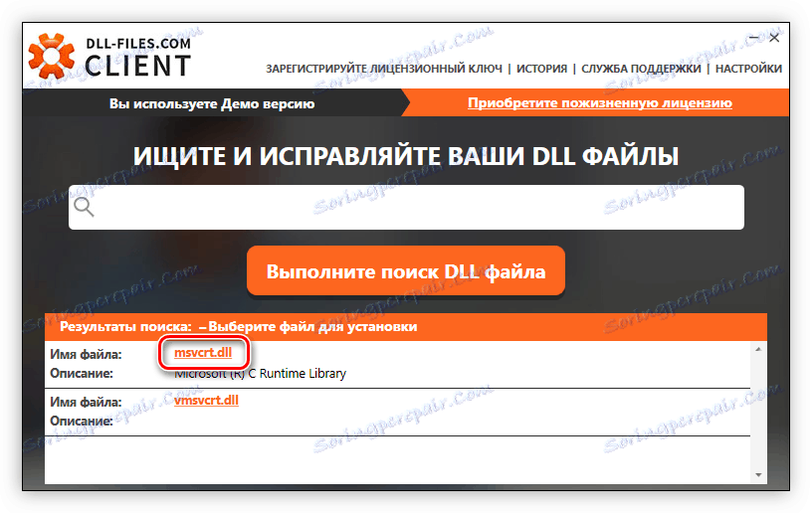The height and width of the screenshot is (513, 812).
Task: Click scroll up arrow in results list
Action: (758, 350)
